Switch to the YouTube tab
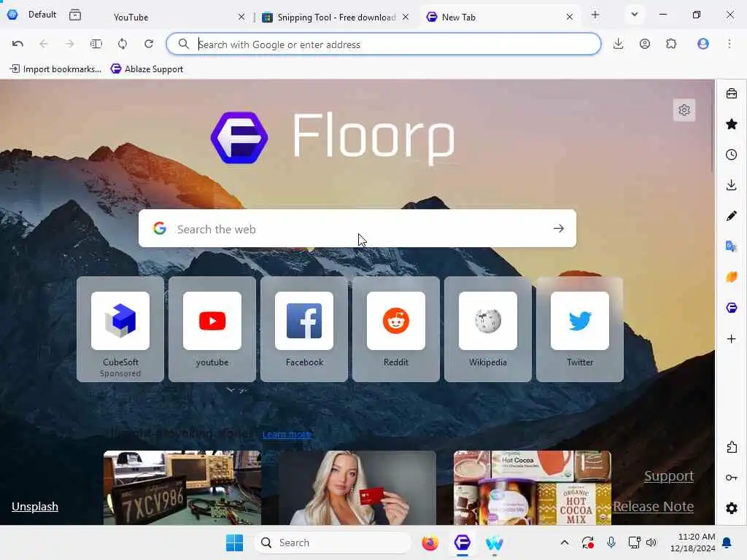This screenshot has height=560, width=747. (171, 17)
